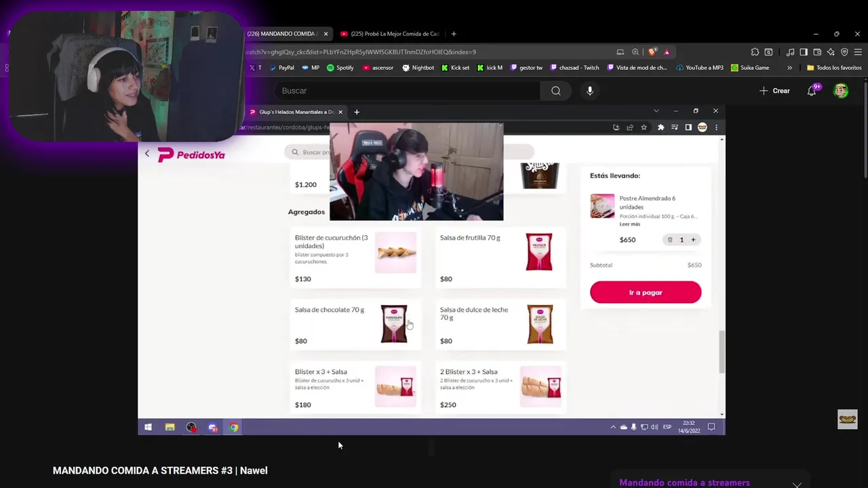Open ascensor bookmark
The width and height of the screenshot is (868, 488).
click(378, 68)
